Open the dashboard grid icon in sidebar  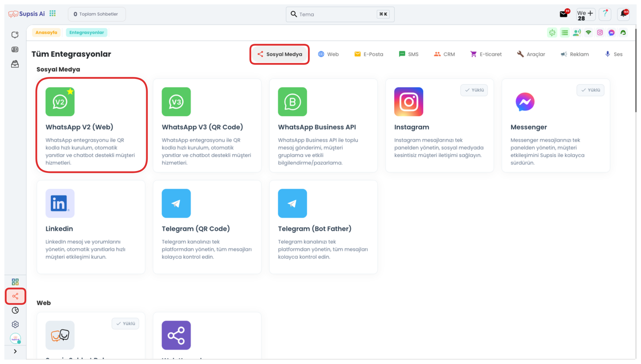(x=15, y=282)
